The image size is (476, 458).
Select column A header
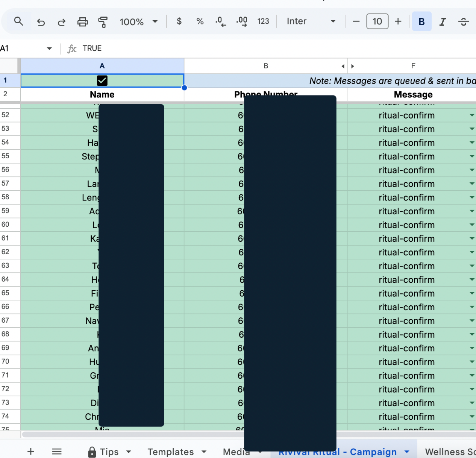[x=102, y=66]
